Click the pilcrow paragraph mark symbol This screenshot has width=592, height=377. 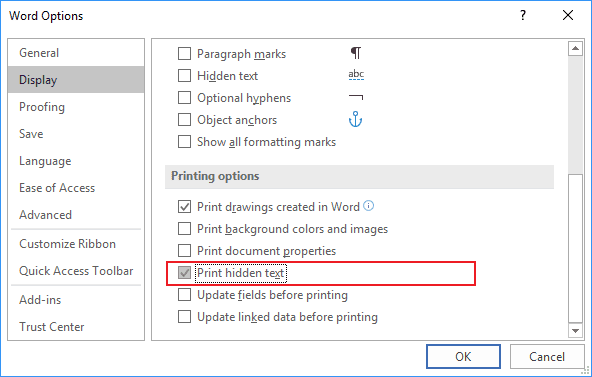pyautogui.click(x=356, y=53)
